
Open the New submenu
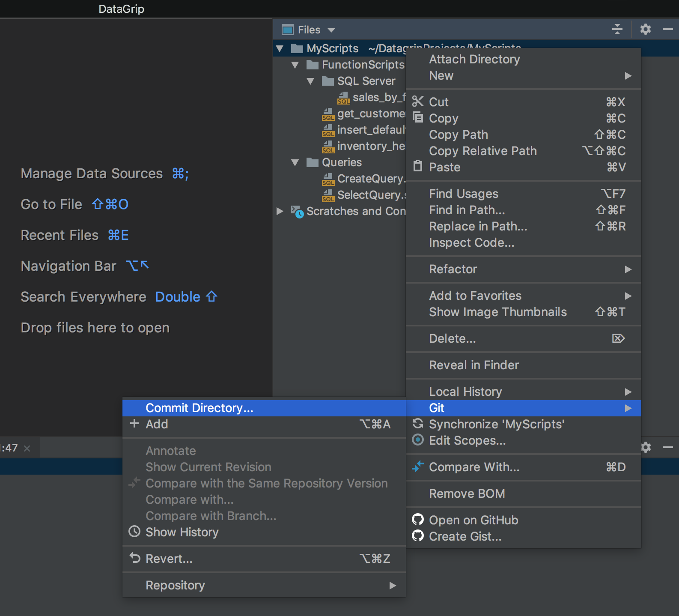[524, 75]
